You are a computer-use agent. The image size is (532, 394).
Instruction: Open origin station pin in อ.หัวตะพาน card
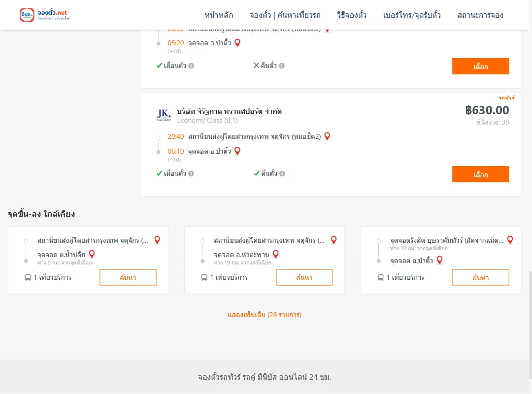(x=334, y=240)
